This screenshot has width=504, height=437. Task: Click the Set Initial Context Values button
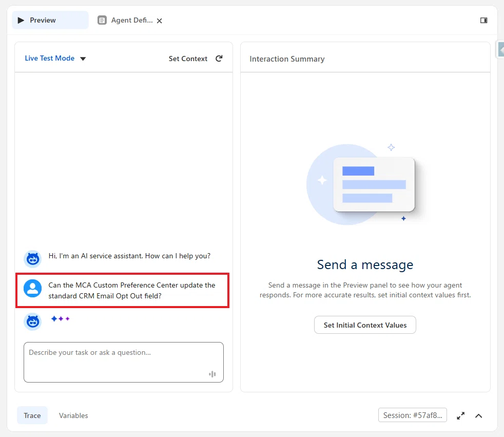click(x=365, y=325)
